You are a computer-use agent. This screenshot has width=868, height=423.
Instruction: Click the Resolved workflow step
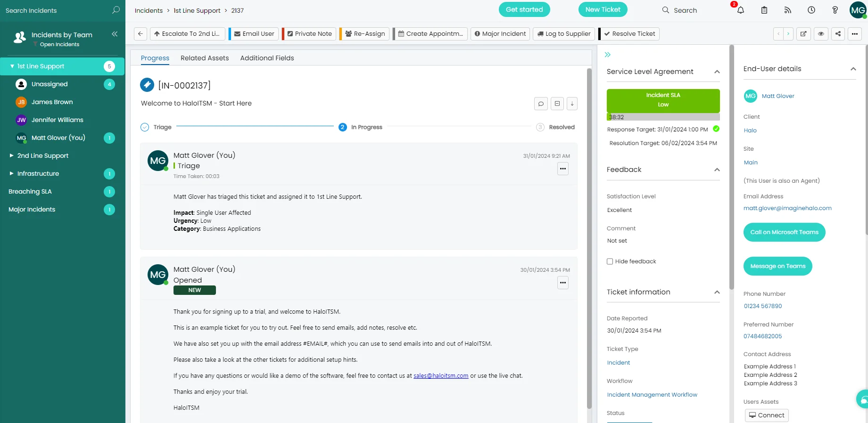coord(556,127)
